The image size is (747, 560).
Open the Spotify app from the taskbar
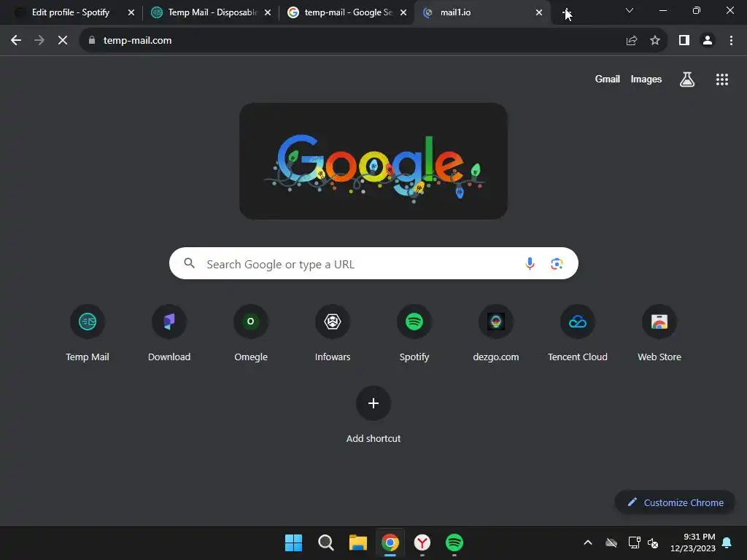pos(454,542)
